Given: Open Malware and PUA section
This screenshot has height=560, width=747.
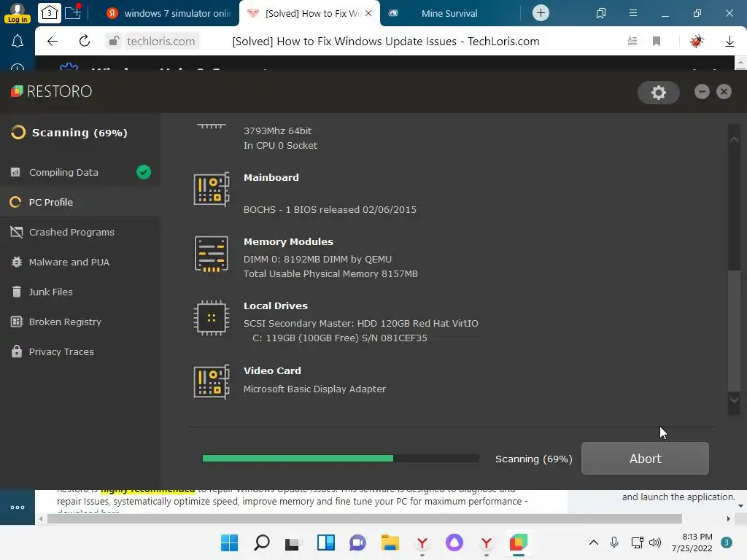Looking at the screenshot, I should (80, 262).
